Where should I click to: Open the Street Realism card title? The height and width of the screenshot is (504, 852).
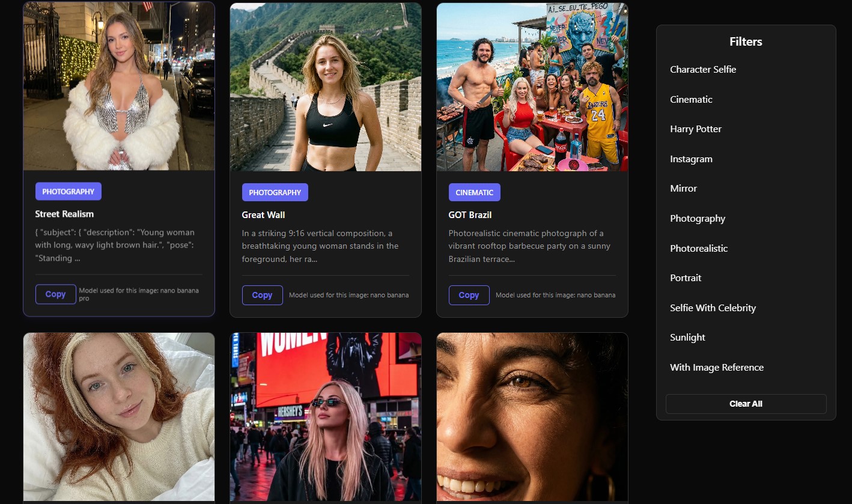(x=64, y=214)
